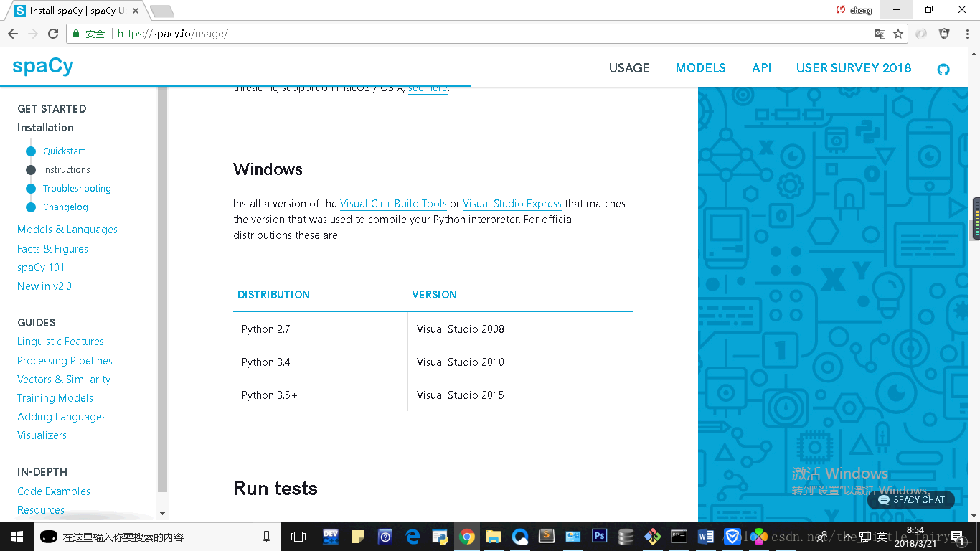The image size is (980, 551).
Task: Open the USAGE menu item
Action: [629, 68]
